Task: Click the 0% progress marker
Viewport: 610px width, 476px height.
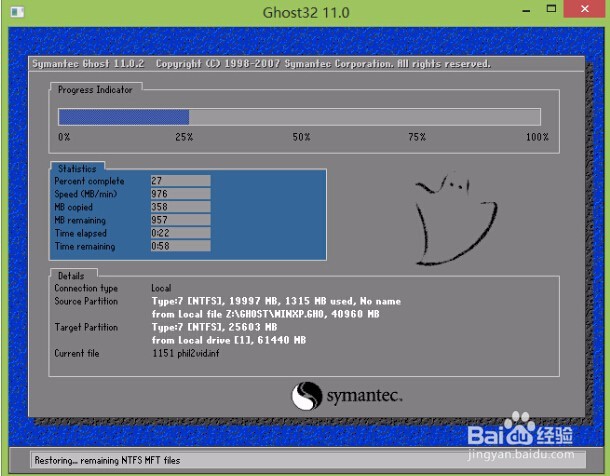Action: pyautogui.click(x=64, y=137)
